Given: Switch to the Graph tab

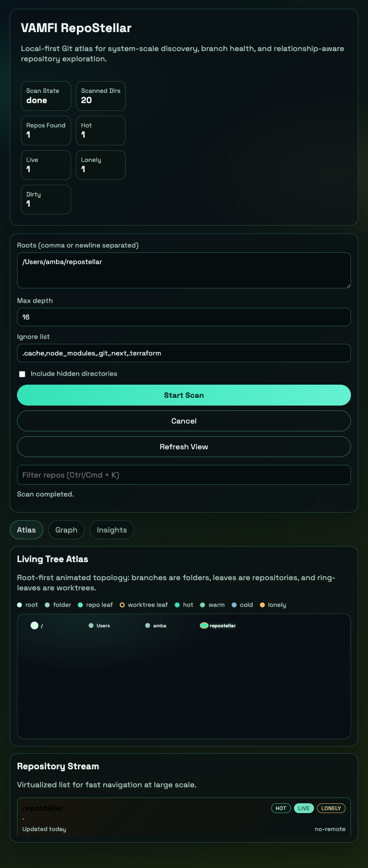Looking at the screenshot, I should pyautogui.click(x=66, y=530).
